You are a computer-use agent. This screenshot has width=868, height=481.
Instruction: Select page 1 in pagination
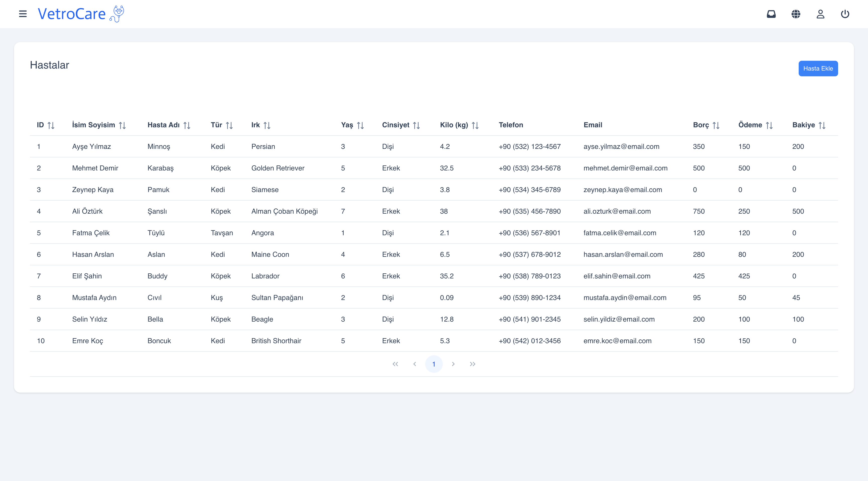point(434,364)
